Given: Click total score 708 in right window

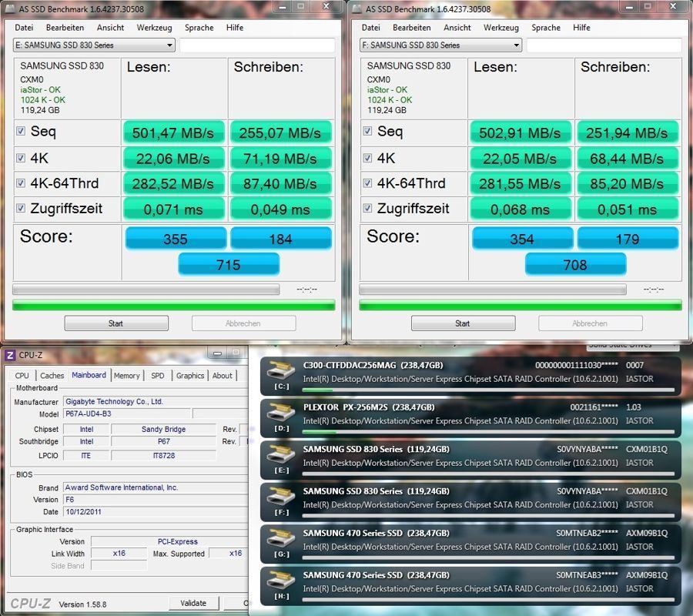Looking at the screenshot, I should click(x=575, y=264).
